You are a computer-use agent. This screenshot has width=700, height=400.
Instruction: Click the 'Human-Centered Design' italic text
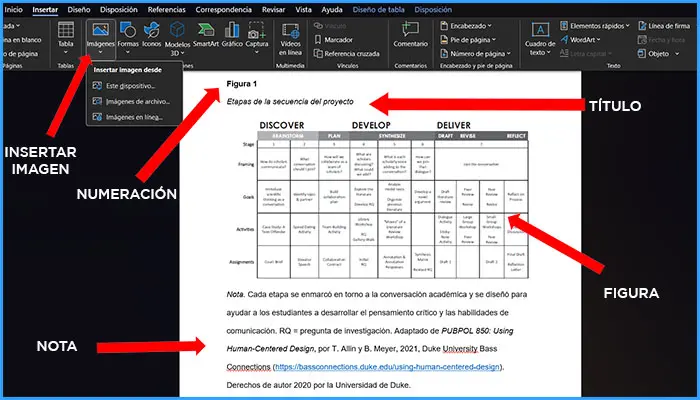[270, 349]
